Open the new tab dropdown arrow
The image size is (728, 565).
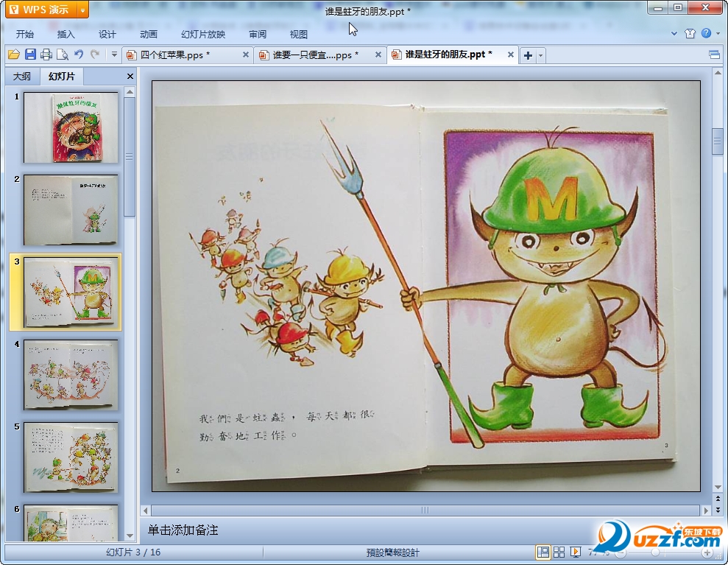(x=540, y=56)
